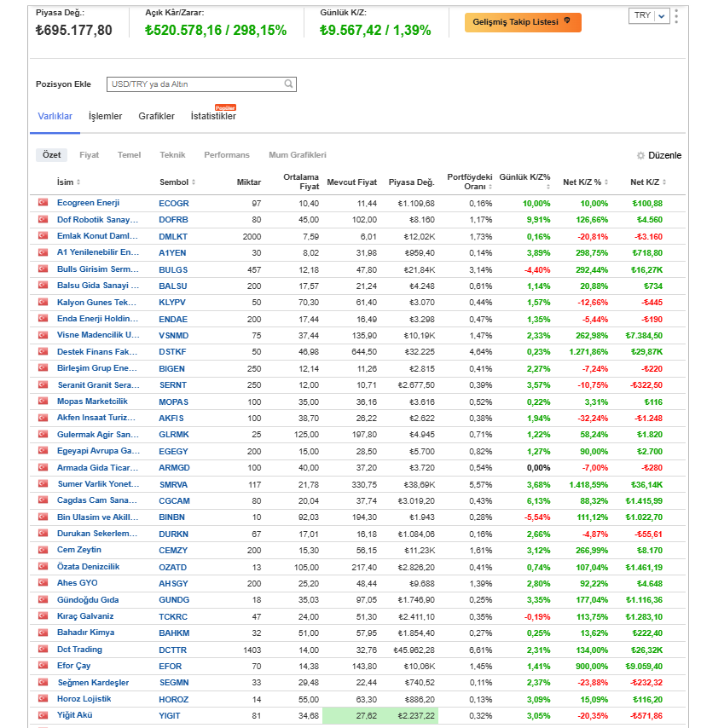Screen dimensions: 701x728
Task: Click Yiğit Akü market value ₺2.237,22
Action: (416, 716)
